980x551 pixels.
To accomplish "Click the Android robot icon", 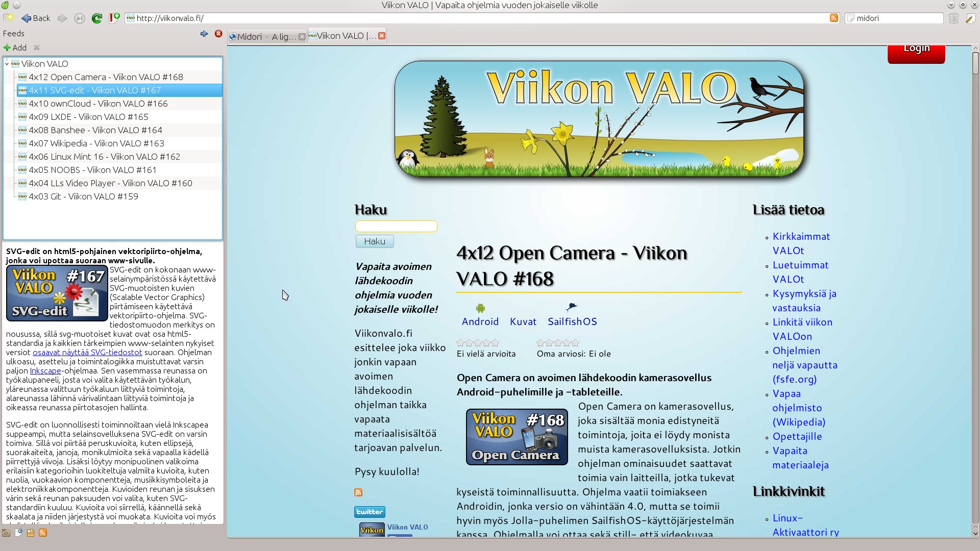I will pos(480,308).
